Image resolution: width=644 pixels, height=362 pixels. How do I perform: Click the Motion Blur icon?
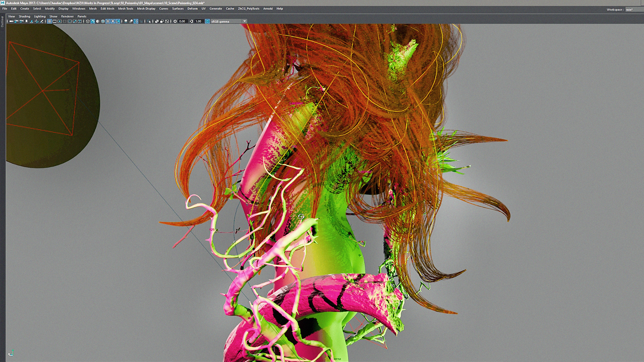(131, 21)
